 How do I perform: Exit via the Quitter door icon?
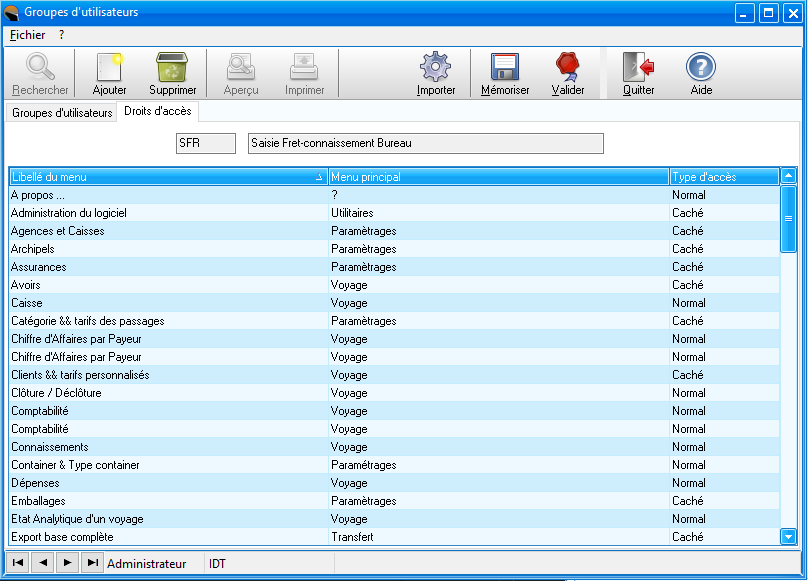pos(638,69)
